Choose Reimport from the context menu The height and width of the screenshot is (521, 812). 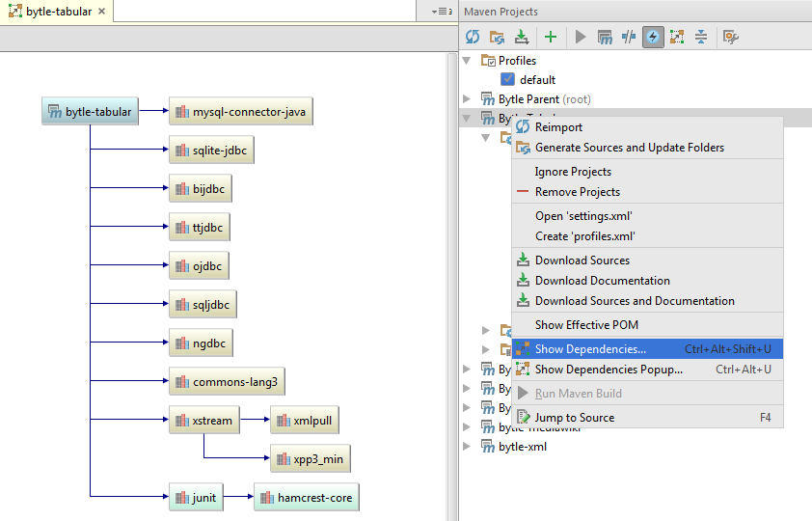pos(558,127)
